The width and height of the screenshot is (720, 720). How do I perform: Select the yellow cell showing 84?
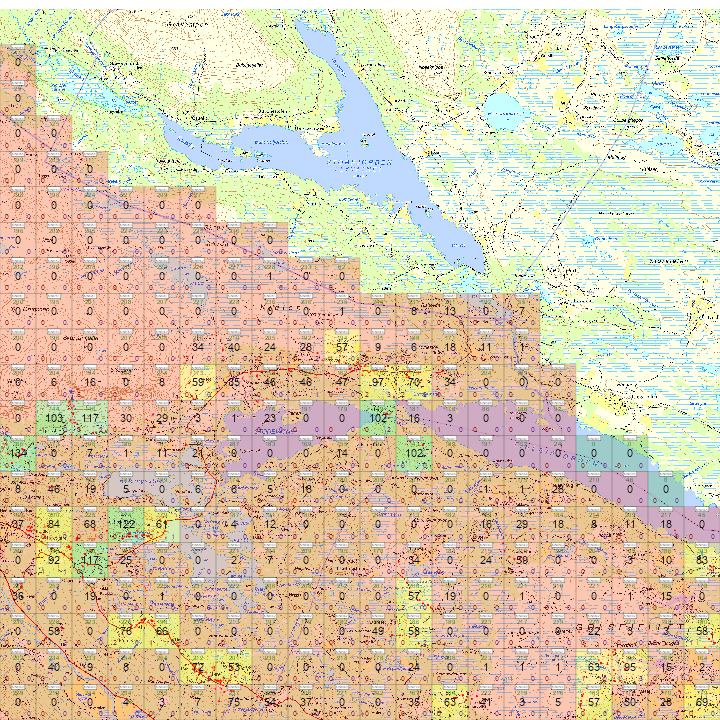point(54,525)
